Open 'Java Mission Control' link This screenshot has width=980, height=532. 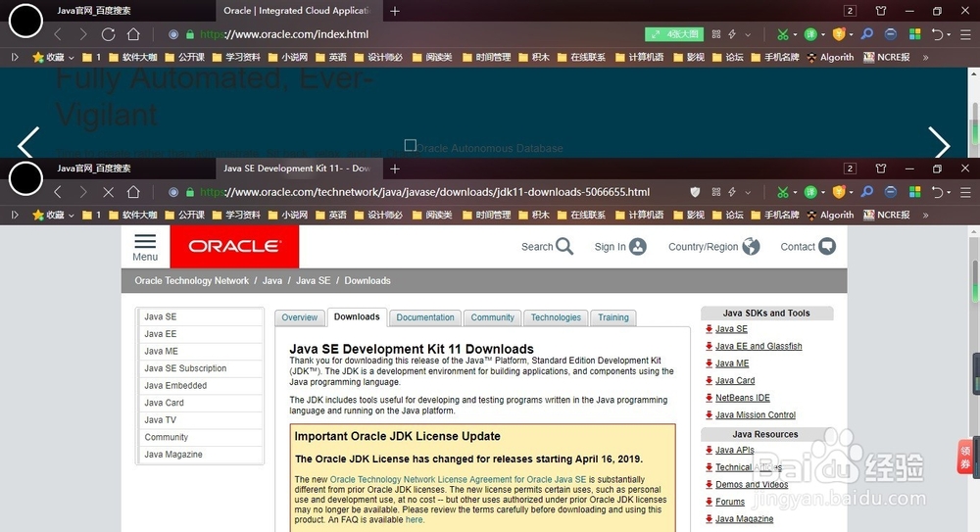(756, 415)
